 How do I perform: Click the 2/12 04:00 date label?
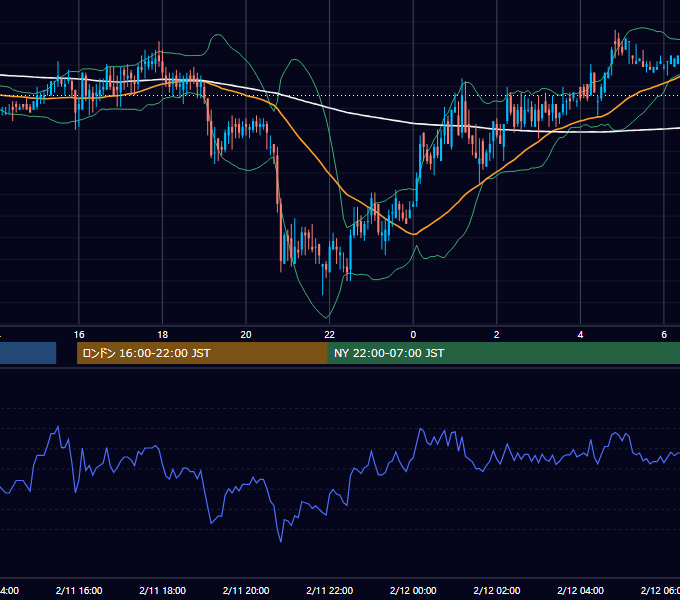click(580, 590)
